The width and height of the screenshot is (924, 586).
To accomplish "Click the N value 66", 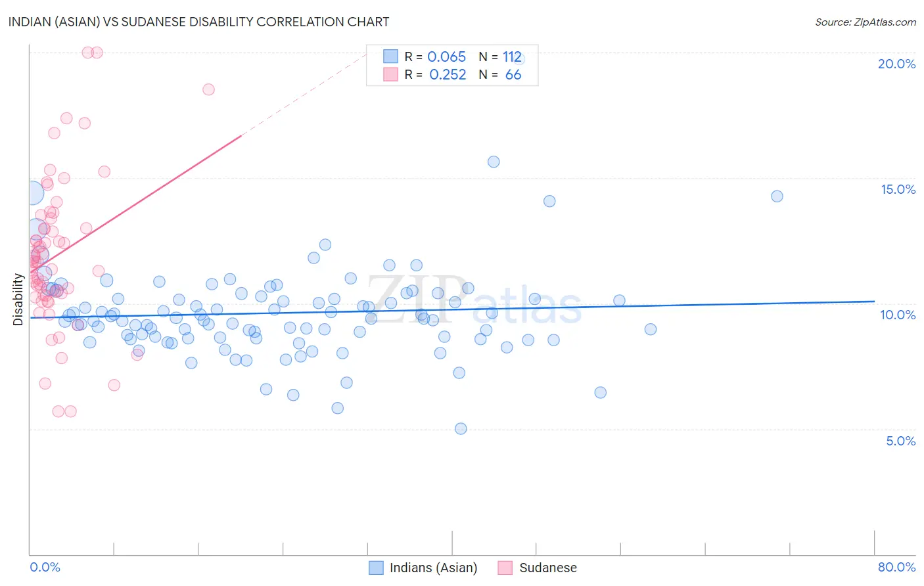I will click(513, 74).
